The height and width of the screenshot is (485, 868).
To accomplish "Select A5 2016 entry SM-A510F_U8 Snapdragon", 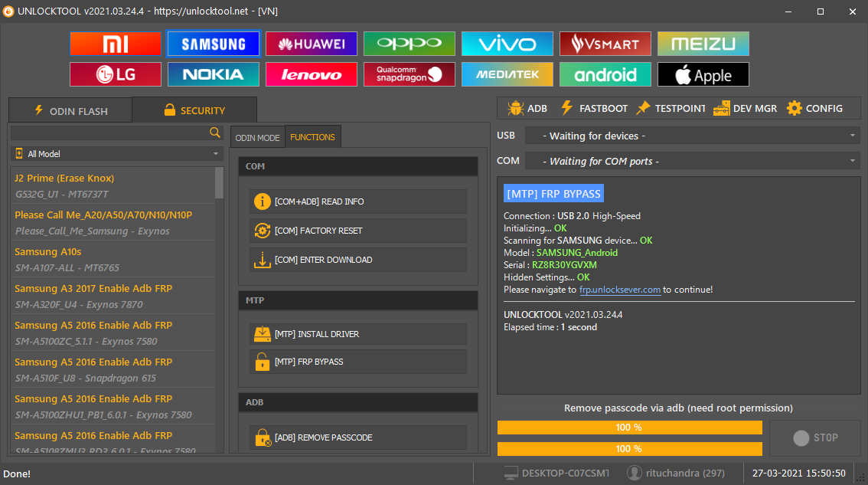I will 113,370.
